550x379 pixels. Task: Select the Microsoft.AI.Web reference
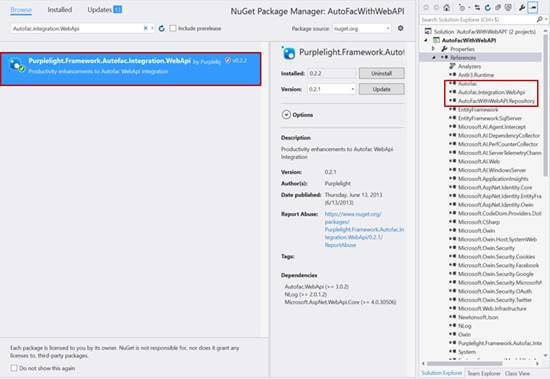(x=479, y=161)
